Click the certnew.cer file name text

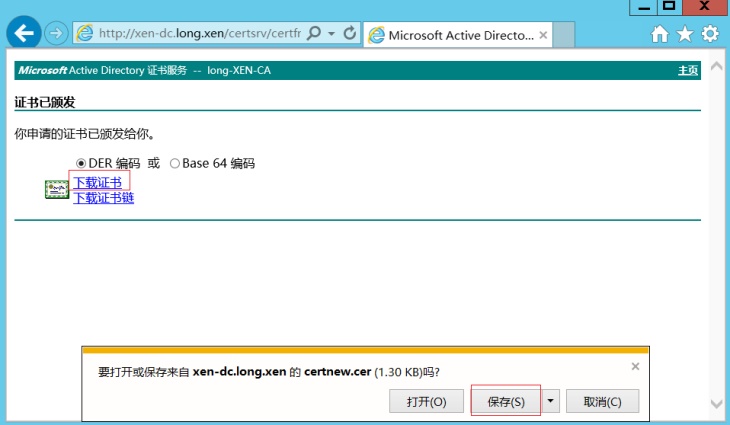338,372
